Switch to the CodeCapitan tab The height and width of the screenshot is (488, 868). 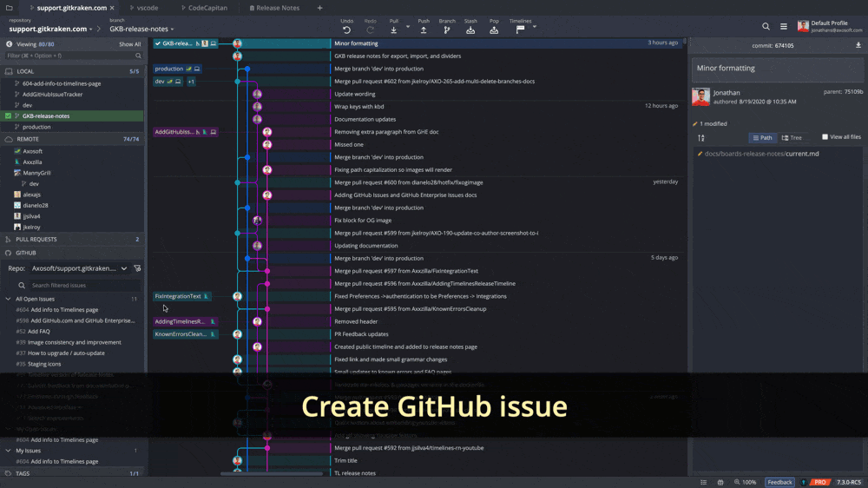[x=204, y=8]
